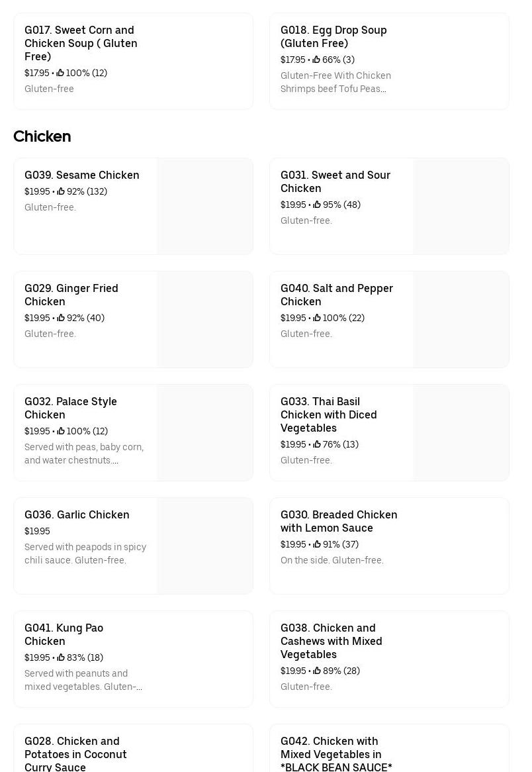
Task: Click thumbs-up icon on Sweet and Sour Chicken
Action: click(317, 205)
